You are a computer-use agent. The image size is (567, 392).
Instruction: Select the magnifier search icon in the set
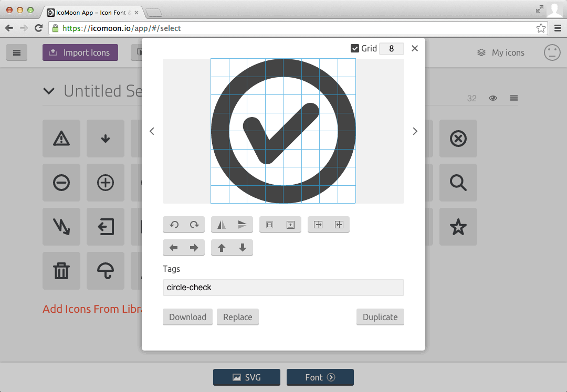pos(458,183)
